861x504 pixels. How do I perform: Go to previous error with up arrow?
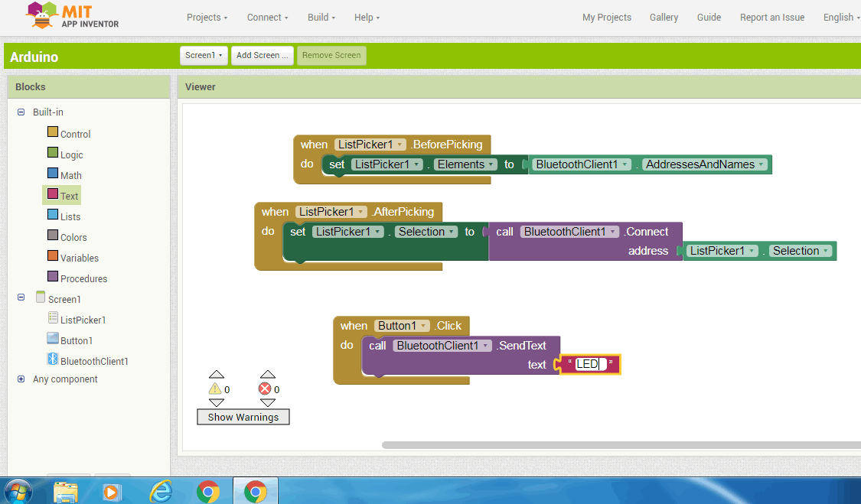(x=267, y=375)
